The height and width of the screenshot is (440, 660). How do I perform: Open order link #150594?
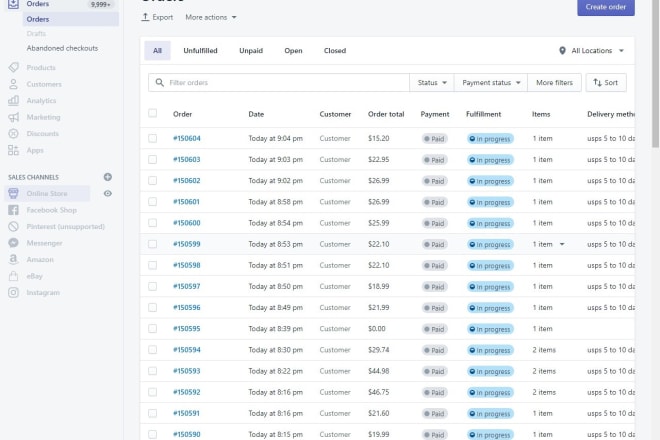click(x=187, y=350)
